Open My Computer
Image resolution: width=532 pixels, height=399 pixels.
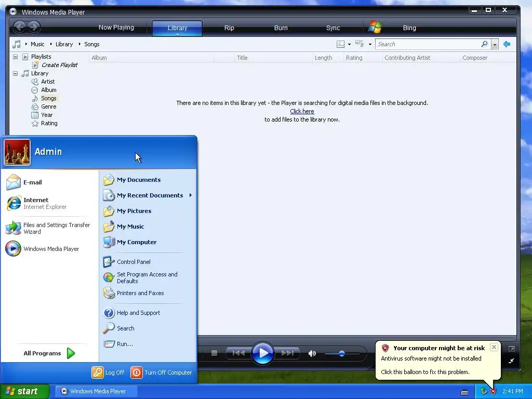click(x=148, y=242)
